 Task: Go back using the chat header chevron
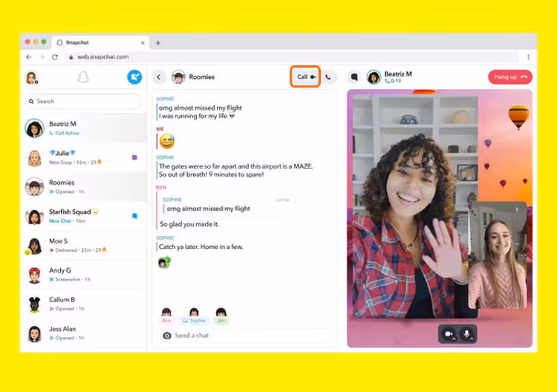point(159,77)
